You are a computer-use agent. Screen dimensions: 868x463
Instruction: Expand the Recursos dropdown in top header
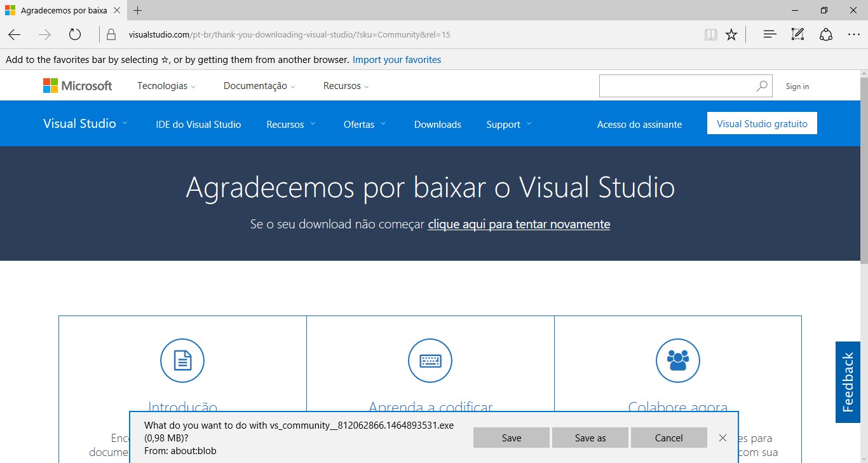click(x=346, y=86)
